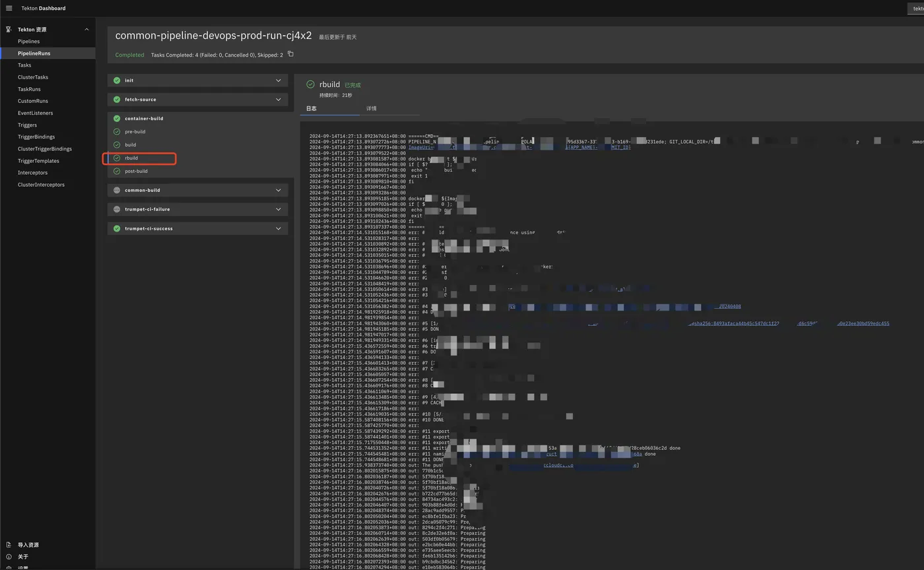The width and height of the screenshot is (924, 570).
Task: Open the TaskRuns navigation link
Action: [x=29, y=89]
